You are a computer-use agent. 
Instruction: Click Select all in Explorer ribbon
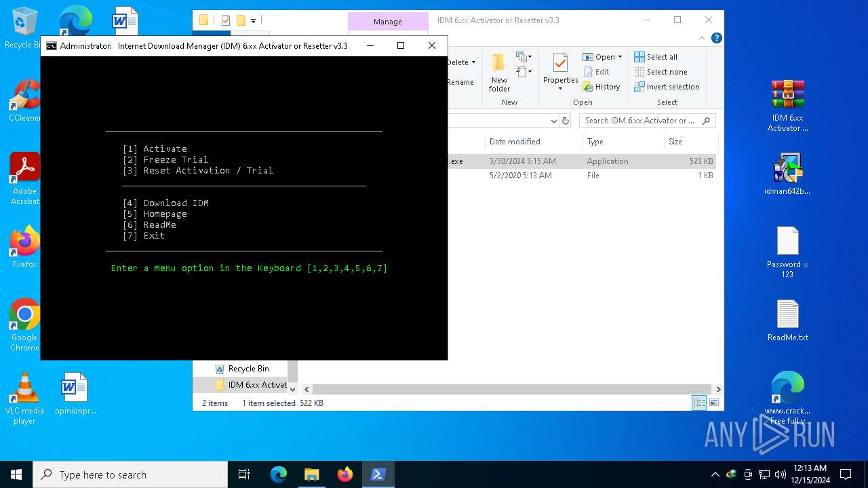pos(656,57)
